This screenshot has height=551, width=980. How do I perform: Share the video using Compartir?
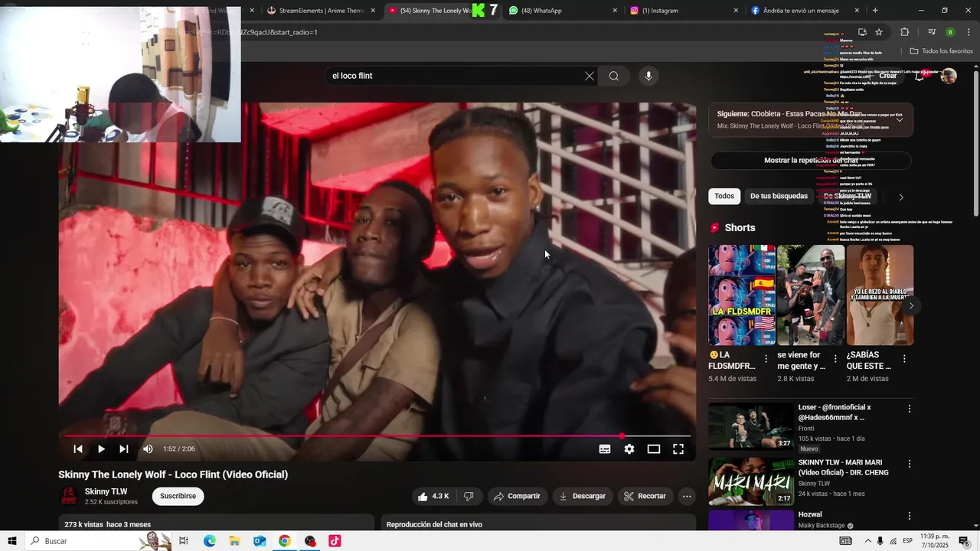point(517,496)
